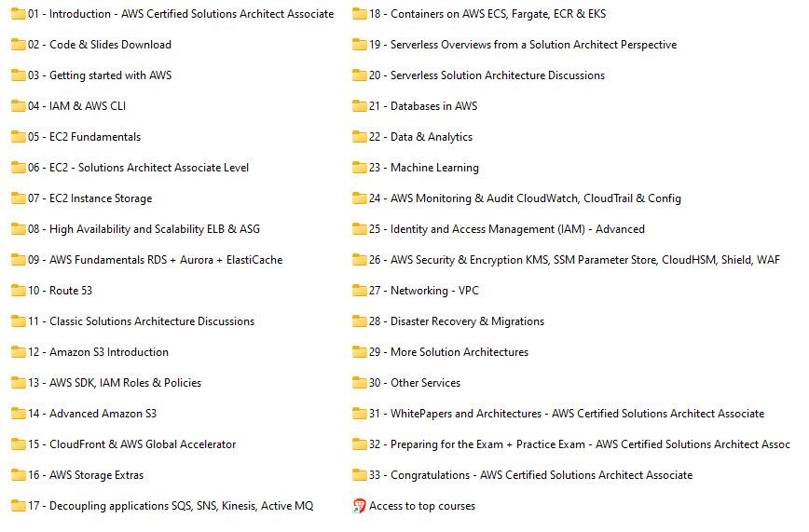Screen dimensions: 809x532
Task: Click '27 - Networking - VPC' name text
Action: 423,291
